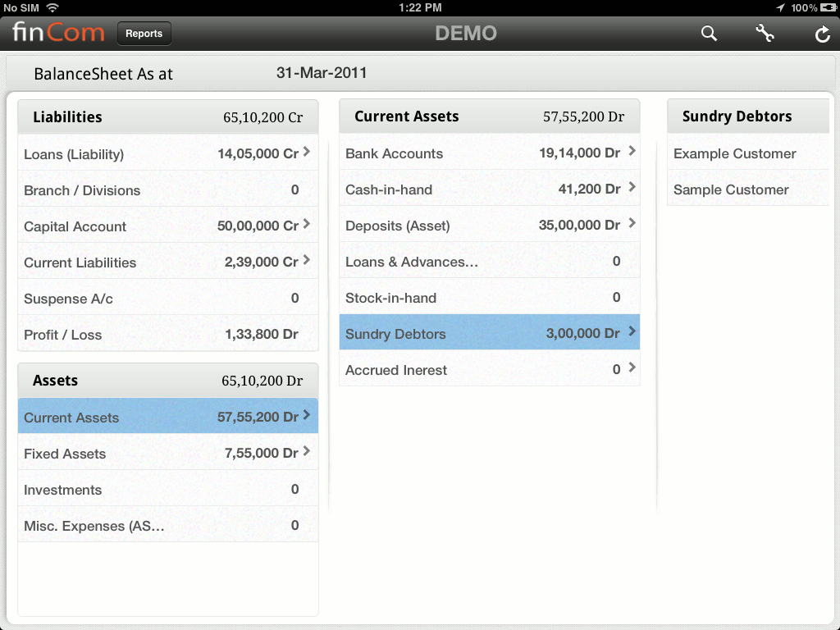Expand Loans (Liability) chevron arrow

(306, 152)
